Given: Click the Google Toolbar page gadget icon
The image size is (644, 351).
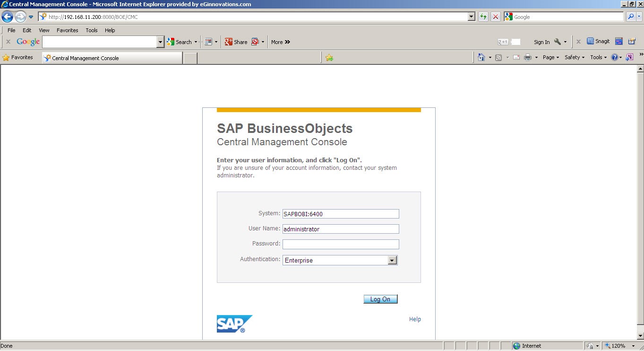Looking at the screenshot, I should [208, 42].
